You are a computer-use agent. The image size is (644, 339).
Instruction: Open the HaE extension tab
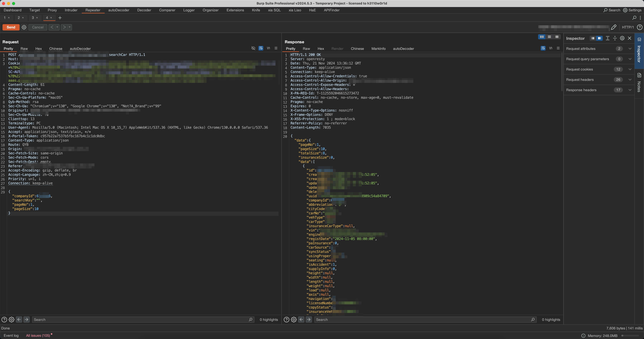tap(312, 10)
